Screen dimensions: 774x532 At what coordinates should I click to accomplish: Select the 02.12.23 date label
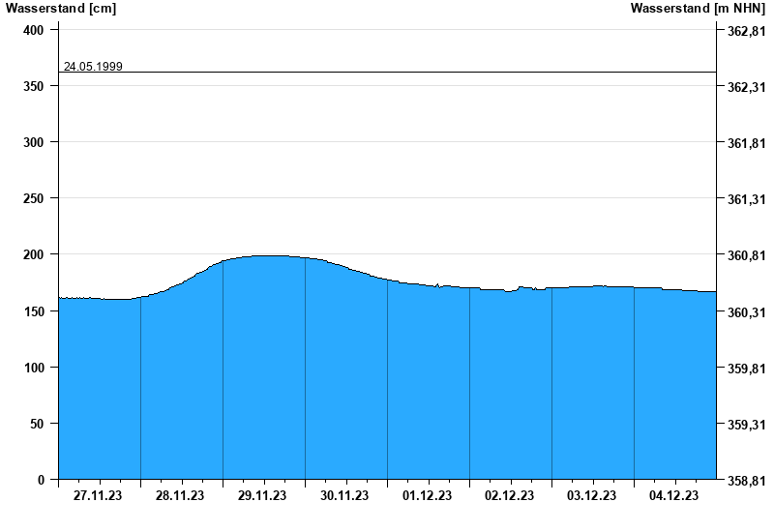[510, 496]
